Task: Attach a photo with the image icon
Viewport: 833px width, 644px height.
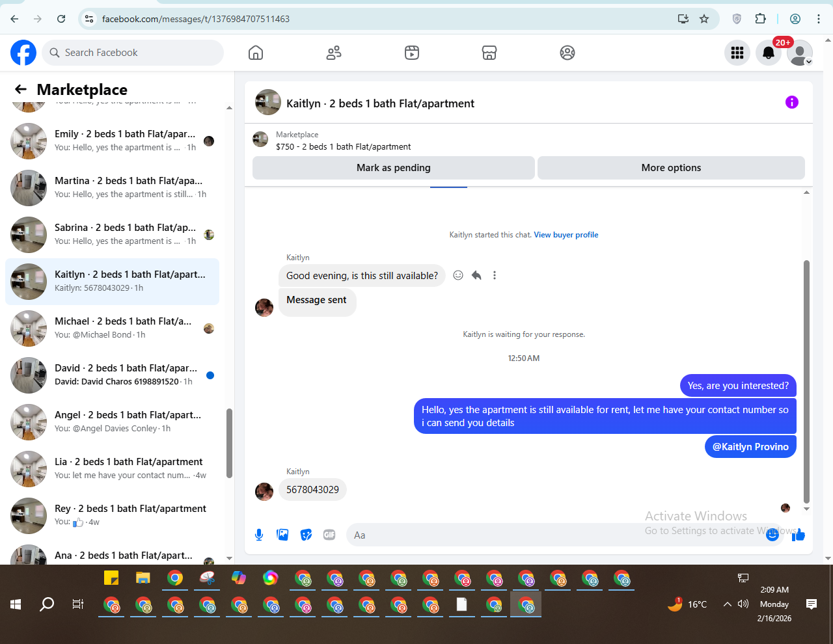Action: coord(282,535)
